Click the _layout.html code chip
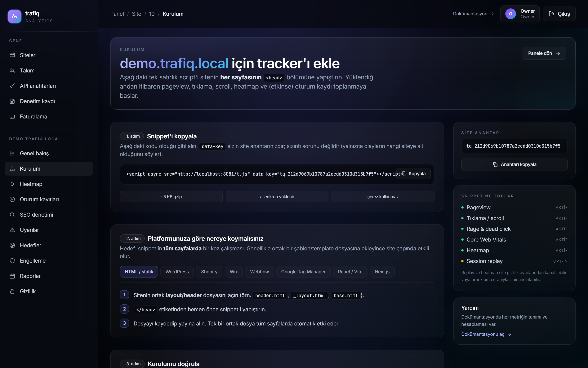Screen dimensions: 588x368 [309, 296]
